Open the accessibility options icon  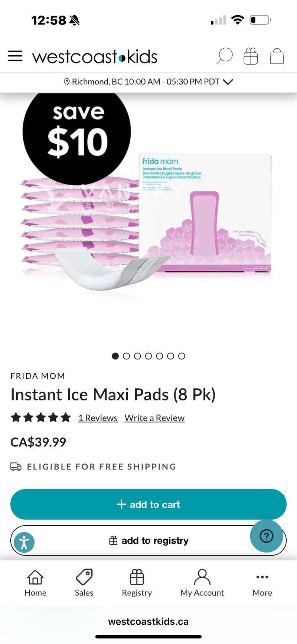point(24,542)
